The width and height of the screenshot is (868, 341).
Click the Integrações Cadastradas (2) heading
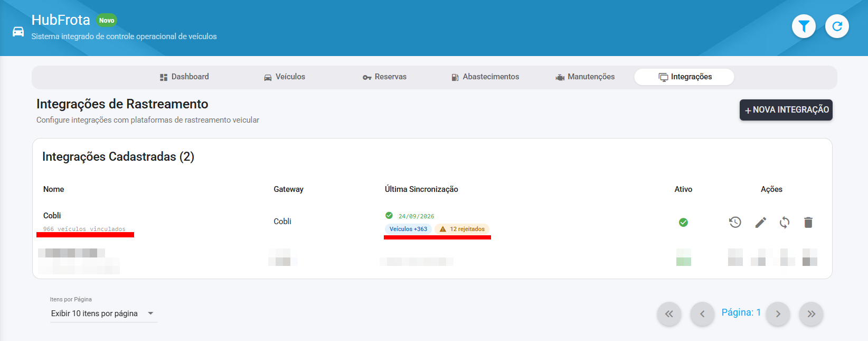118,156
